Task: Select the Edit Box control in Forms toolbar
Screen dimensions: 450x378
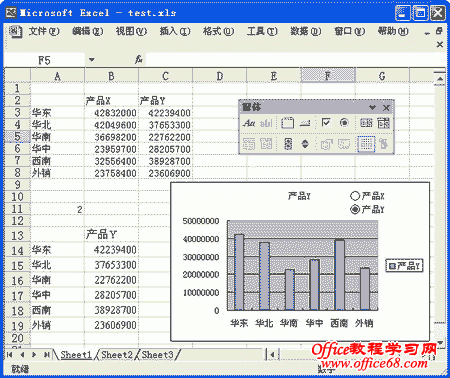Action: coord(266,123)
